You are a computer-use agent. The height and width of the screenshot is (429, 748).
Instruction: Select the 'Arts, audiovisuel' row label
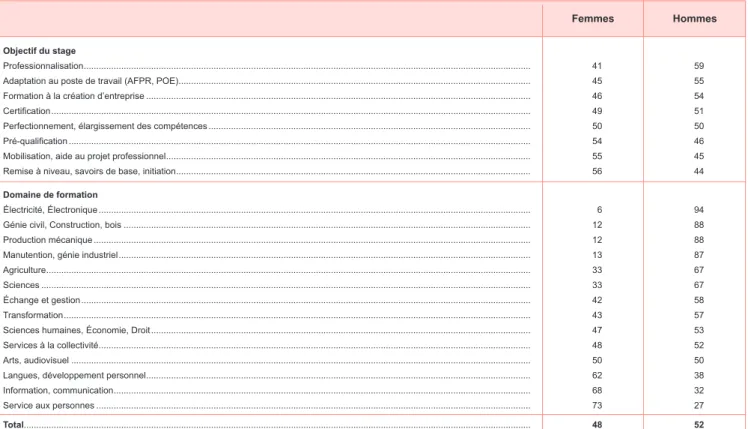click(36, 360)
